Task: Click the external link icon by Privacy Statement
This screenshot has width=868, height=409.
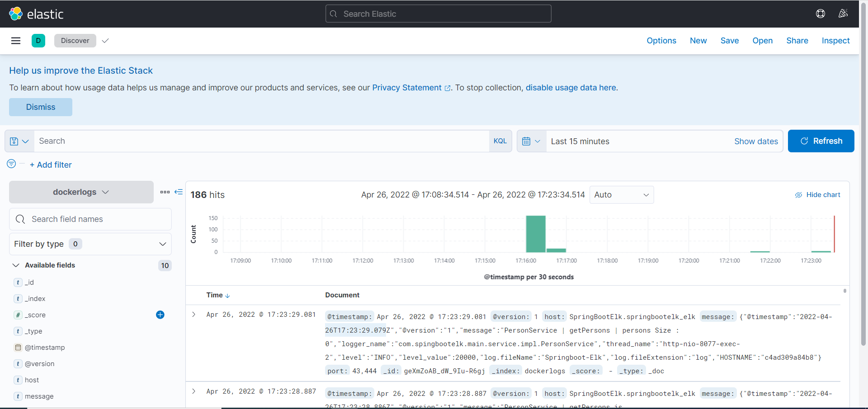Action: [448, 88]
